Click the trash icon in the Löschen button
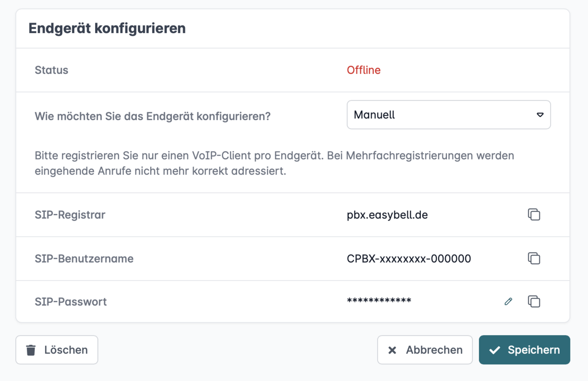 pos(31,350)
